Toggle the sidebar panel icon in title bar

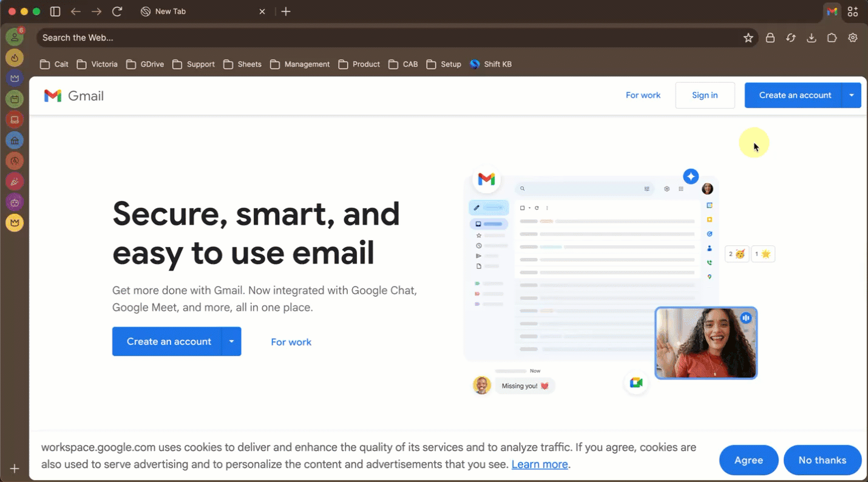point(55,12)
